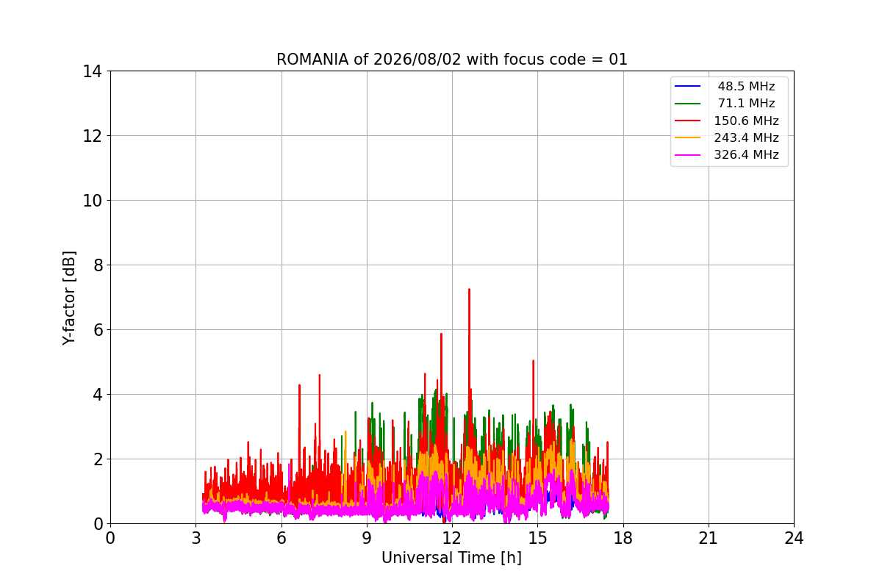Click the magenta 326.4 MHz legend line
Viewport: 882px width, 588px height.
(688, 155)
